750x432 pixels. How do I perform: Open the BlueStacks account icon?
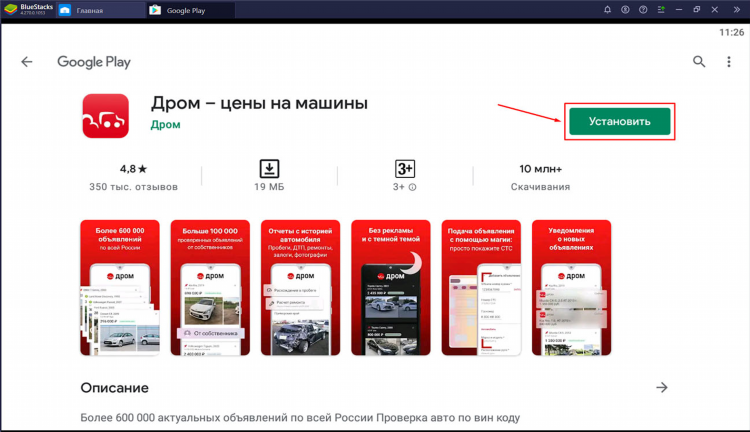click(625, 10)
